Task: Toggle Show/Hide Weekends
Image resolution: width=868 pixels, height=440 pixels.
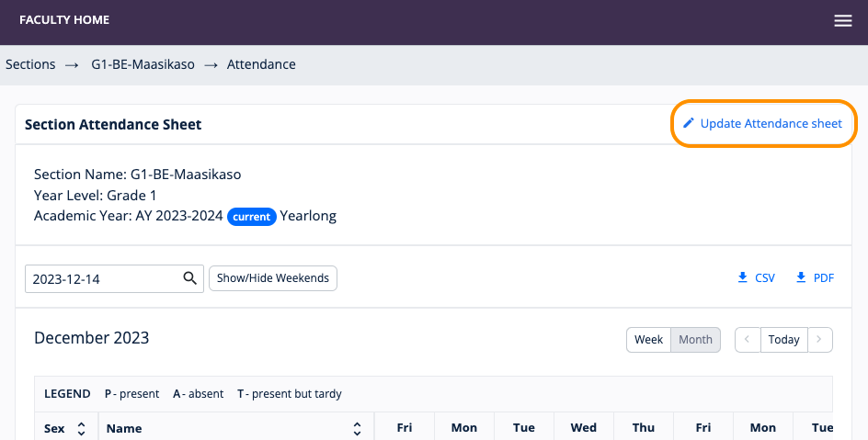Action: [x=273, y=278]
